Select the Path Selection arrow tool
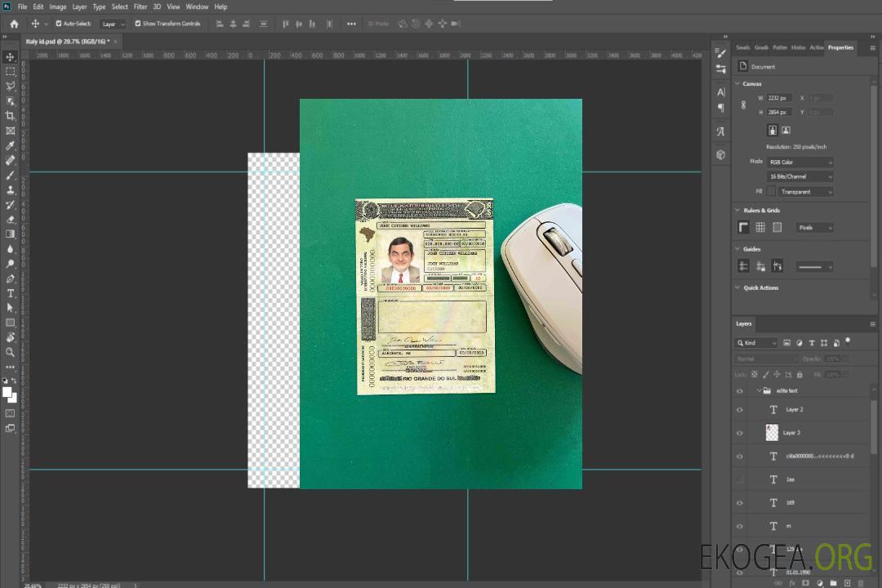The height and width of the screenshot is (588, 882). 10,308
